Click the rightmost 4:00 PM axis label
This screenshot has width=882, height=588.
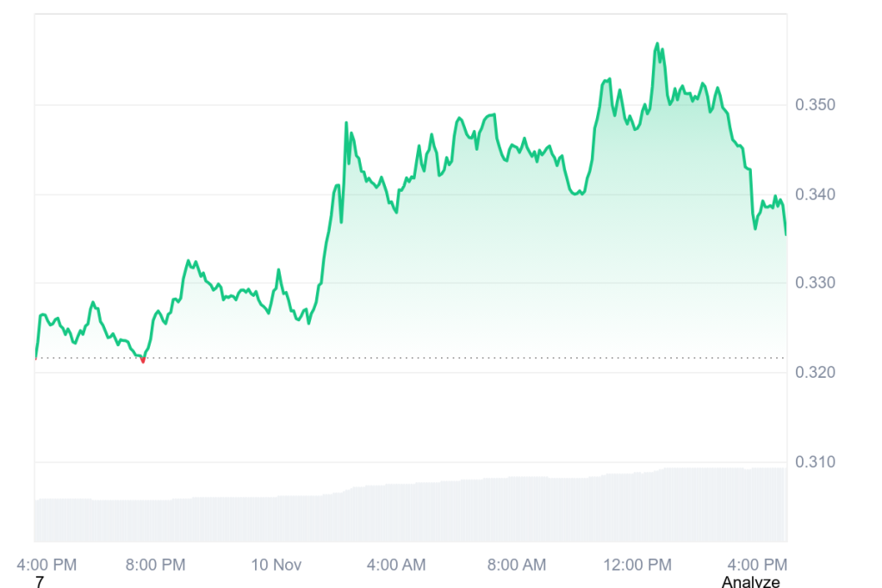(758, 565)
